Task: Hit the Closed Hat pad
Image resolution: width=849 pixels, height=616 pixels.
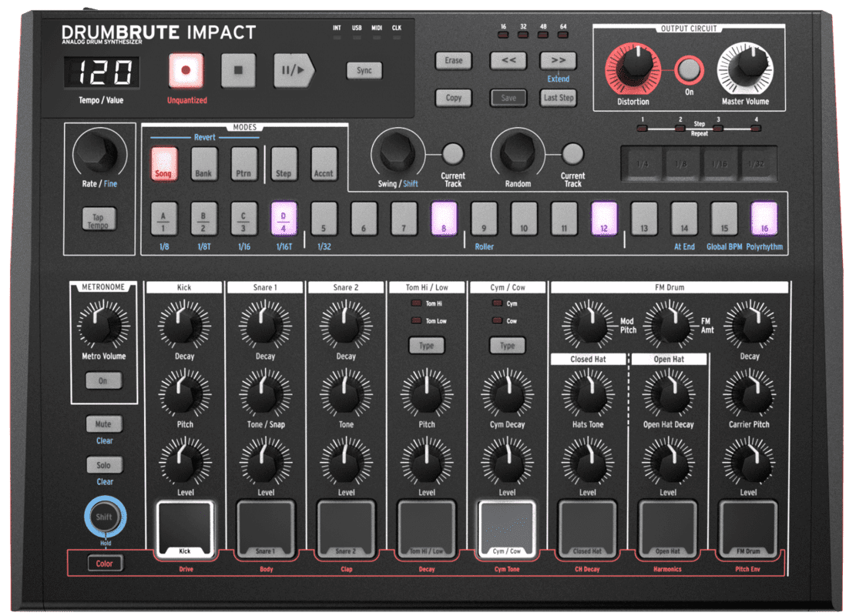Action: pyautogui.click(x=587, y=530)
